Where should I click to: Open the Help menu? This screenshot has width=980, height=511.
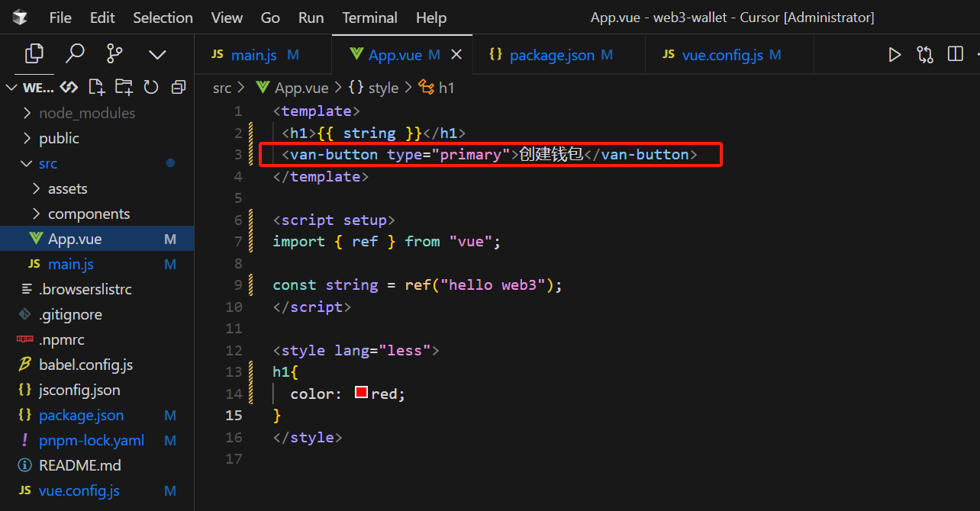click(430, 18)
